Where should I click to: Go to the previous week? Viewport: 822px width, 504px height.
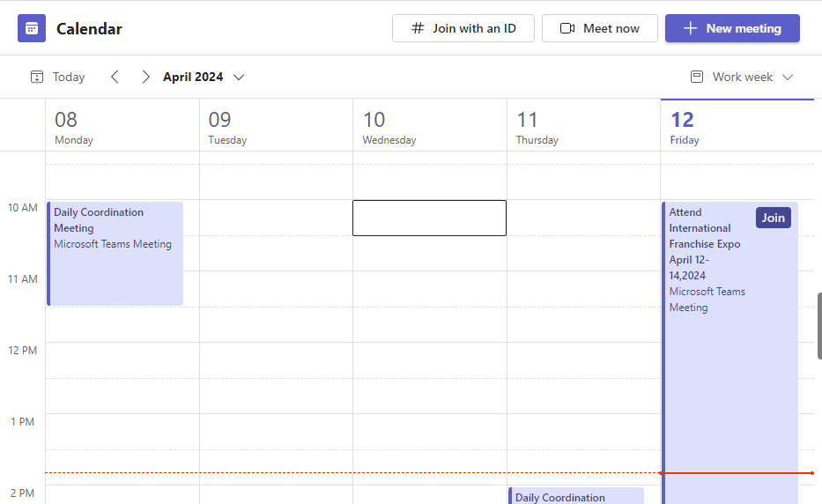(115, 77)
